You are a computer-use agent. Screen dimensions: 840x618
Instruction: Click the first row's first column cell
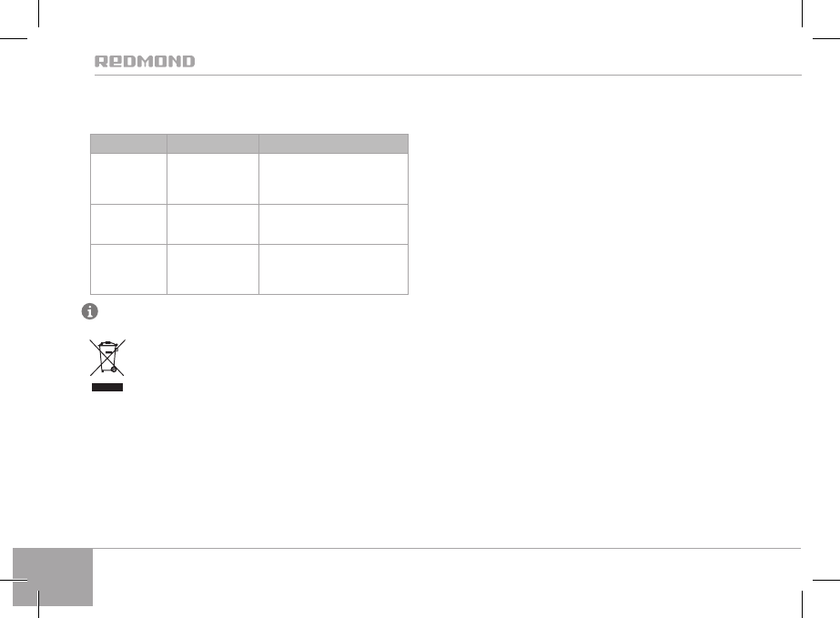[x=127, y=177]
